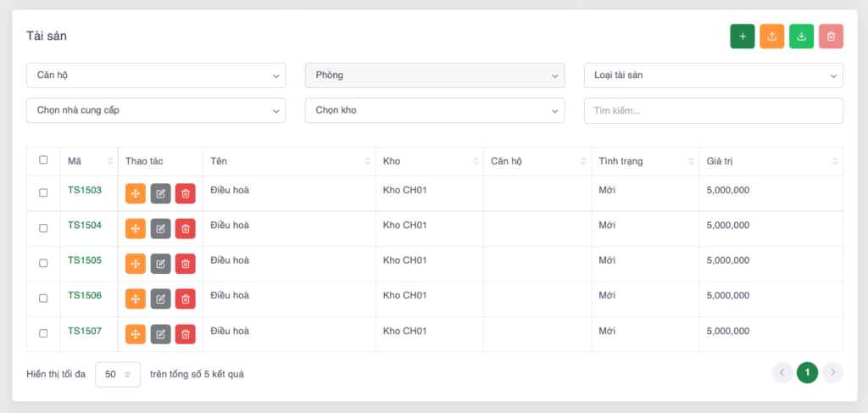
Task: Click the red trash button in header
Action: (x=831, y=36)
